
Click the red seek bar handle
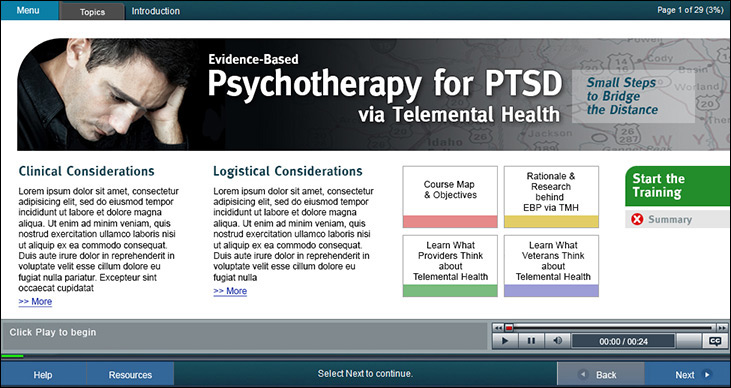(x=509, y=328)
